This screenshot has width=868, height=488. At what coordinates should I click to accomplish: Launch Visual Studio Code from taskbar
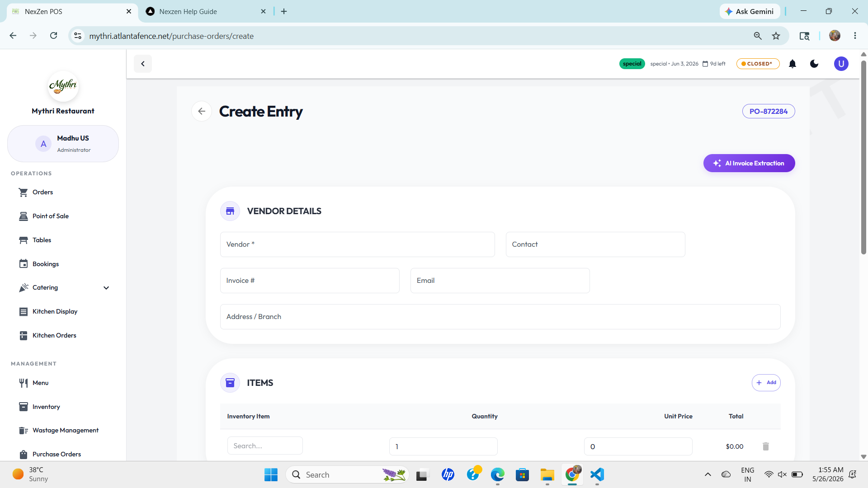(597, 474)
